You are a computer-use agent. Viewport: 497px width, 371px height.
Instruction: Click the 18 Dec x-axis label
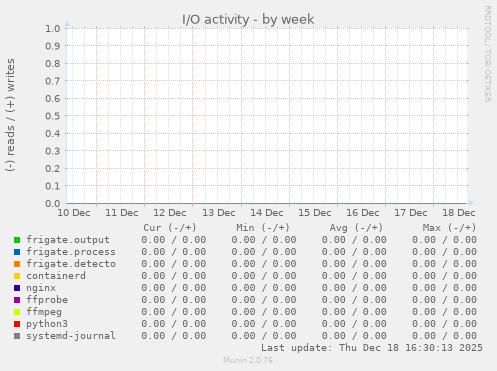(x=459, y=213)
